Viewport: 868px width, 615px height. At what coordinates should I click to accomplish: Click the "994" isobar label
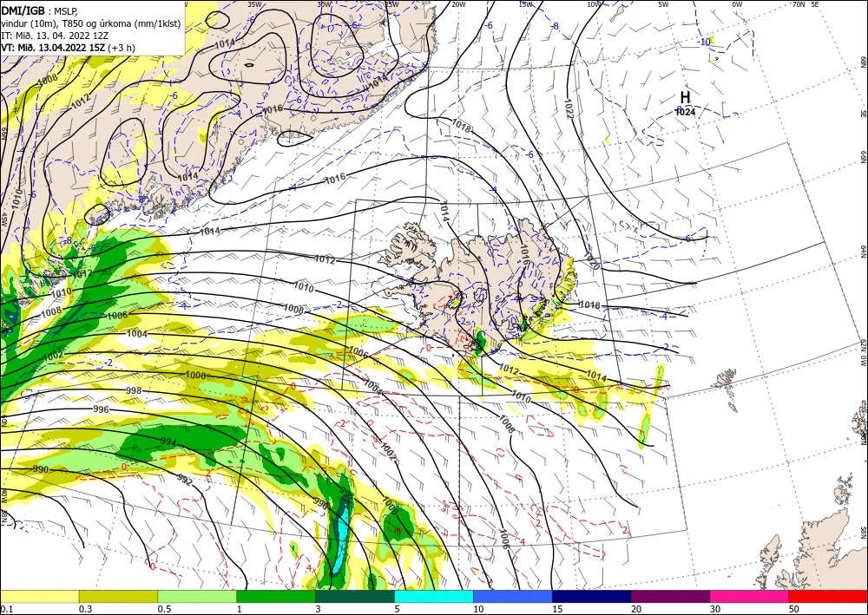coord(168,442)
